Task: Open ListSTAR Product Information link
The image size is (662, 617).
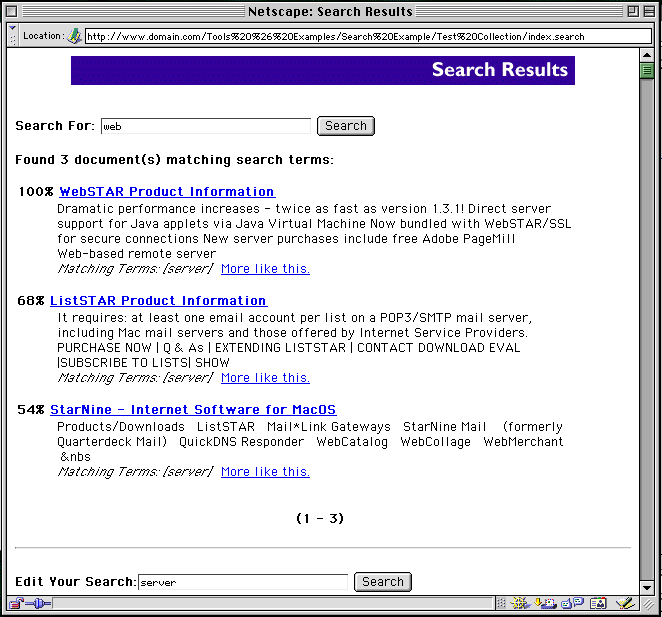Action: pos(158,301)
